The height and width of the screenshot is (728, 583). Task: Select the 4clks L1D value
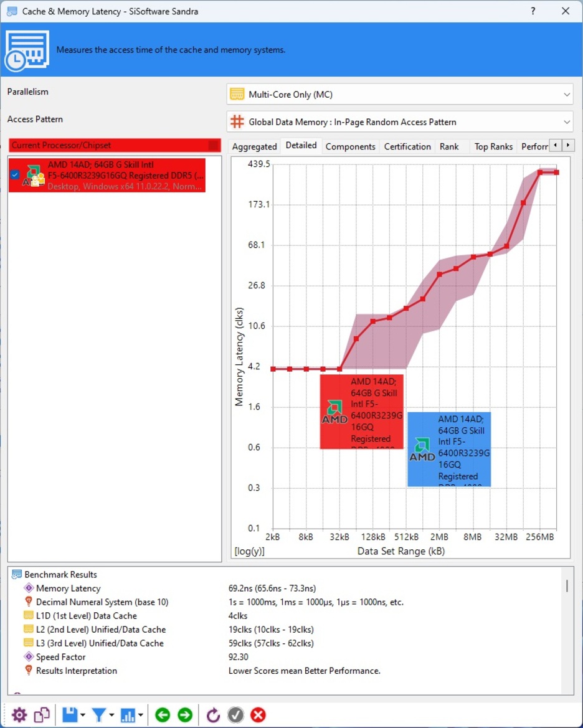238,616
